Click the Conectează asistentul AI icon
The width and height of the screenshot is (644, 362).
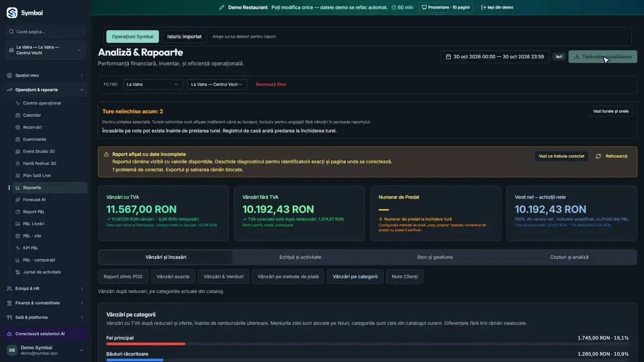click(x=10, y=334)
